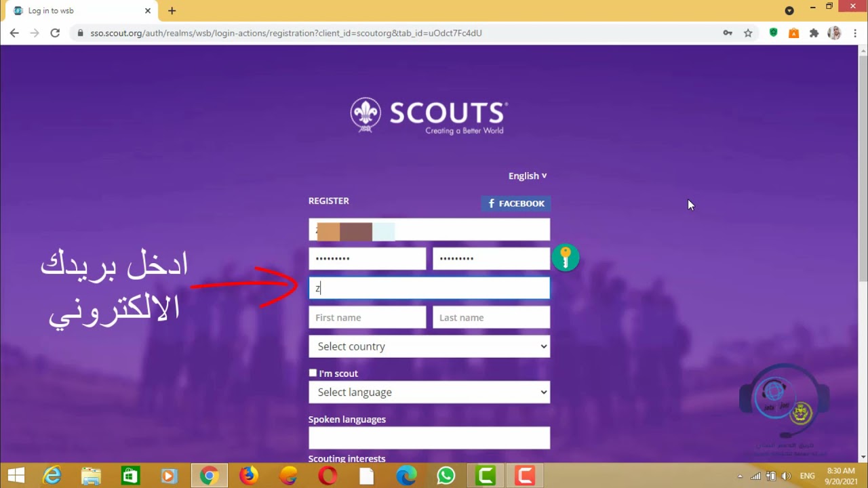Select the 'Log in to wsb' tab
This screenshot has width=868, height=488.
click(x=81, y=11)
